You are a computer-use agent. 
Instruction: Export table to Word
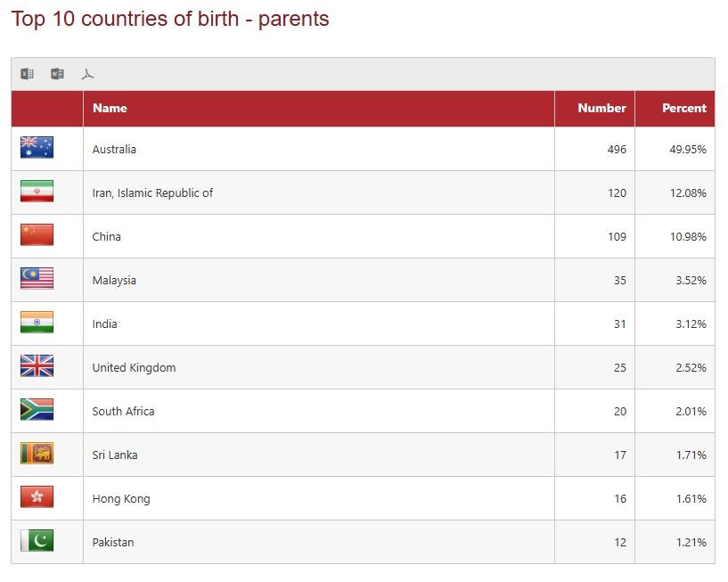click(x=57, y=74)
